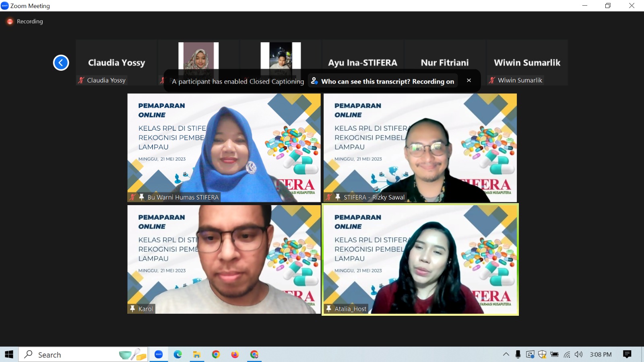The width and height of the screenshot is (644, 362).
Task: Click the pin icon on Karol's tile
Action: tap(133, 309)
